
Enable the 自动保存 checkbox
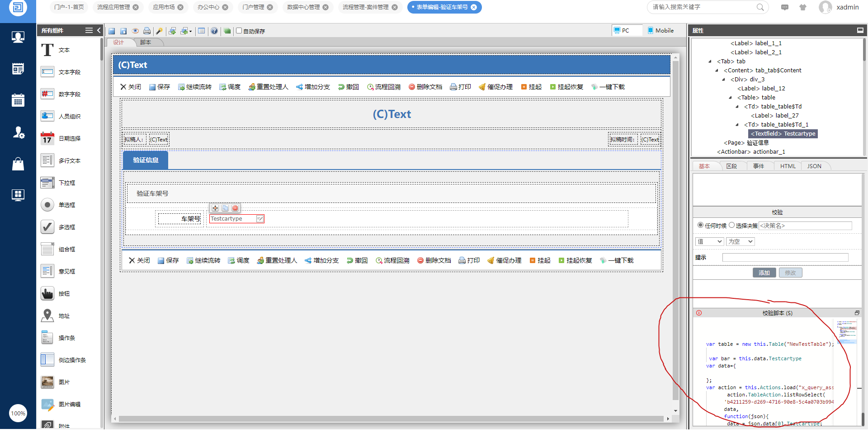point(239,31)
